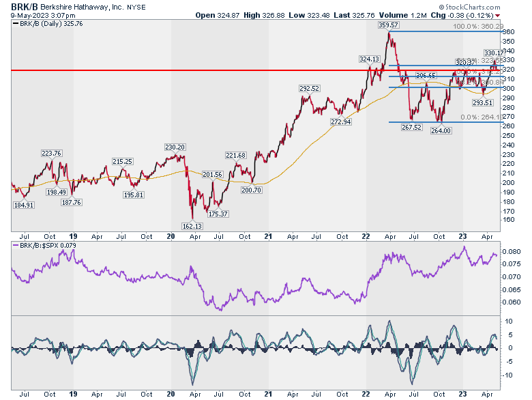Click the 184.91 price label
This screenshot has width=532, height=400.
point(24,205)
